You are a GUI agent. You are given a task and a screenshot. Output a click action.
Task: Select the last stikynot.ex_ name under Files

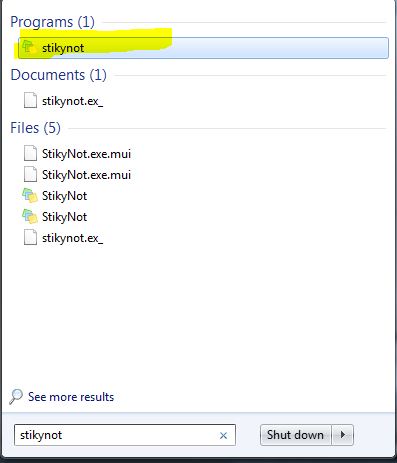point(73,238)
